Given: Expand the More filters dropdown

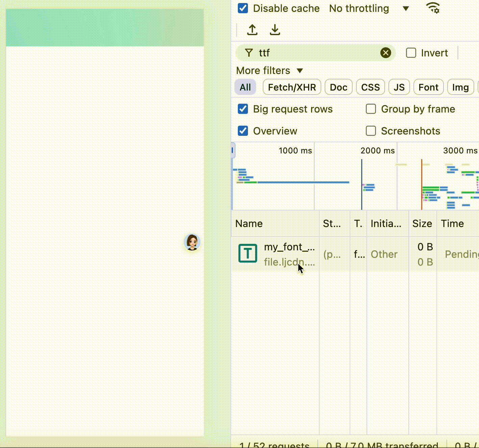Looking at the screenshot, I should click(x=270, y=71).
